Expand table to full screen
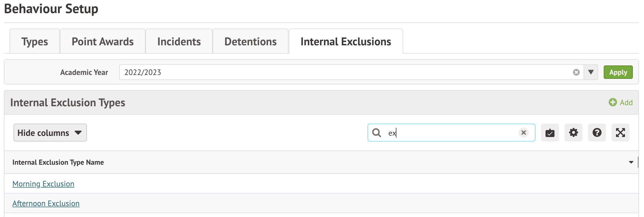Screen dimensions: 644x217 coord(620,133)
